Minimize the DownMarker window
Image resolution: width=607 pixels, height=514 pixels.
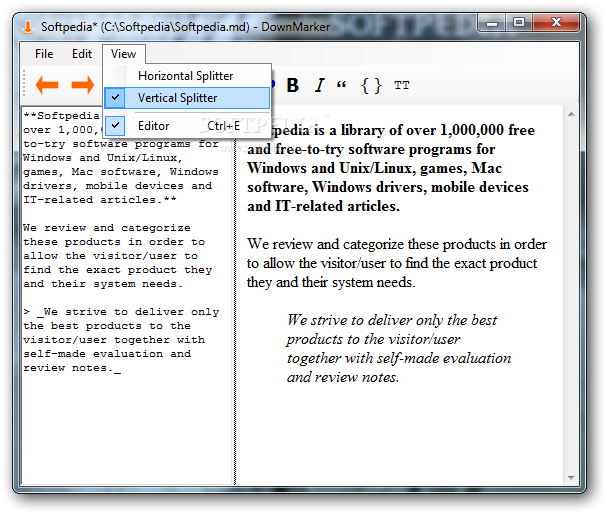[492, 23]
